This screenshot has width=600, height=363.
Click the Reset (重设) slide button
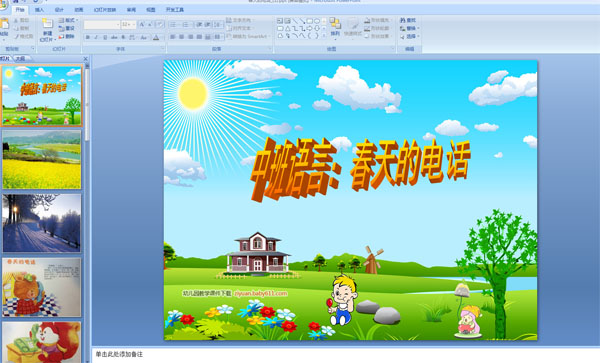[x=67, y=28]
